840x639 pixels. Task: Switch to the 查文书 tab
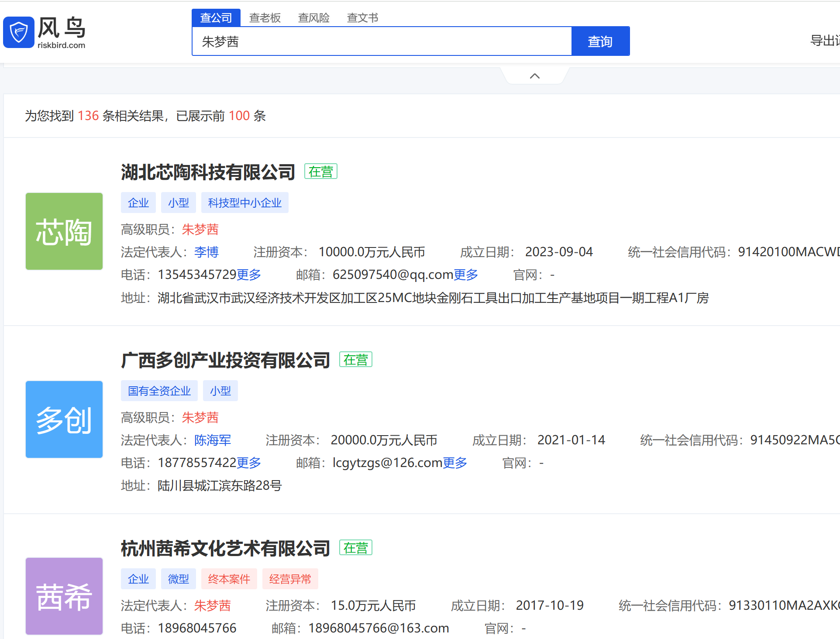[362, 18]
